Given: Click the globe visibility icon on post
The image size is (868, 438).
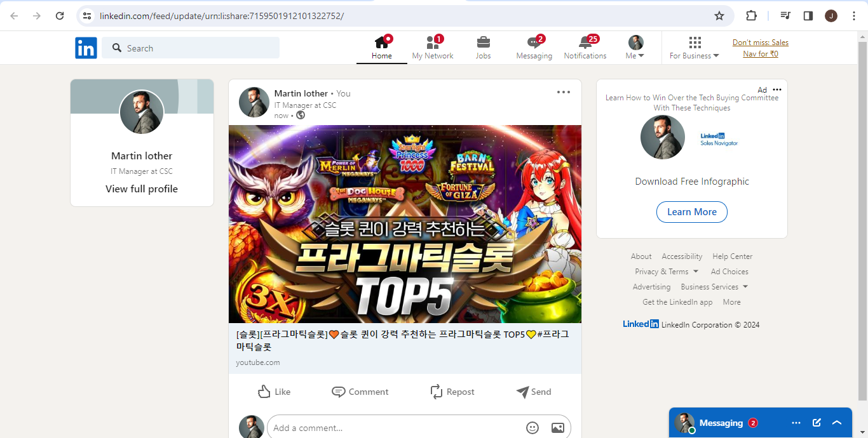Looking at the screenshot, I should point(301,115).
